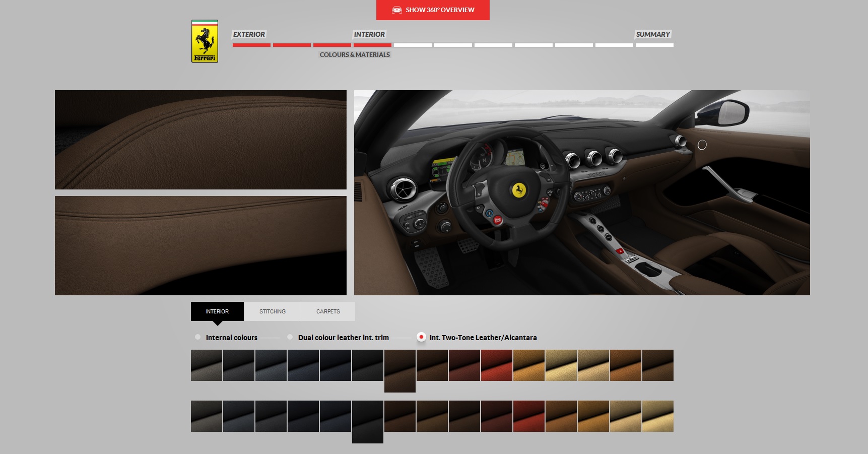Image resolution: width=868 pixels, height=454 pixels.
Task: Select the last cream swatch in the bottom row
Action: [657, 416]
